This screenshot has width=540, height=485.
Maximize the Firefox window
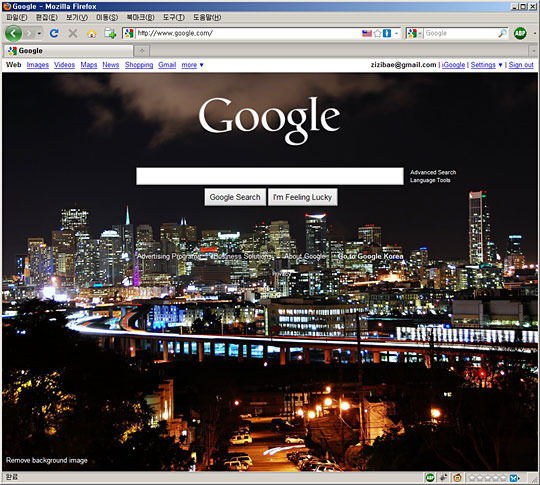[523, 6]
